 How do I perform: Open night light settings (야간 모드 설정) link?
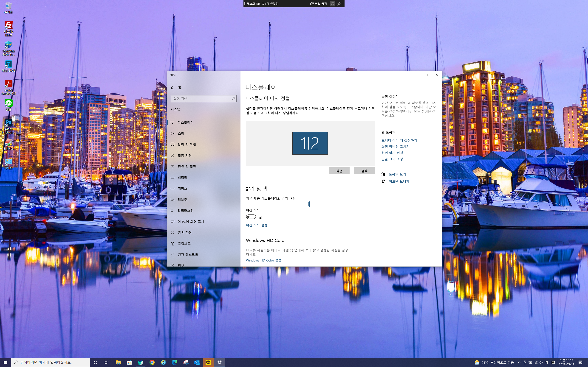tap(257, 225)
